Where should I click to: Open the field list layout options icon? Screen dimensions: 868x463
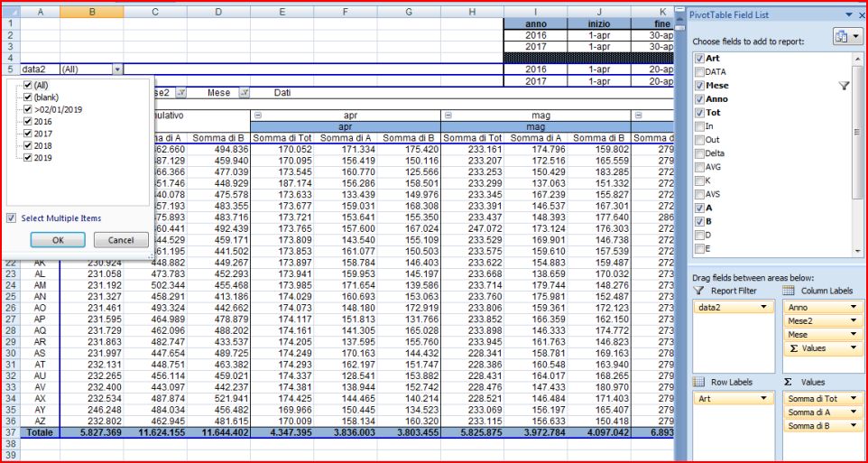tap(847, 36)
